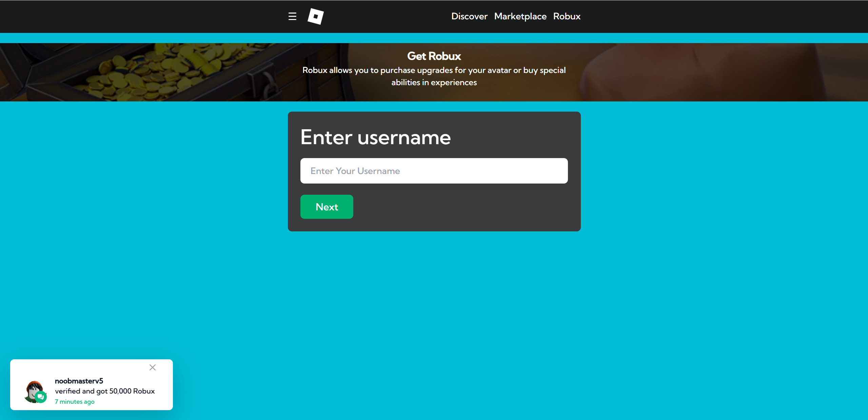Image resolution: width=868 pixels, height=420 pixels.
Task: Click the Roblox logo icon
Action: [x=315, y=16]
